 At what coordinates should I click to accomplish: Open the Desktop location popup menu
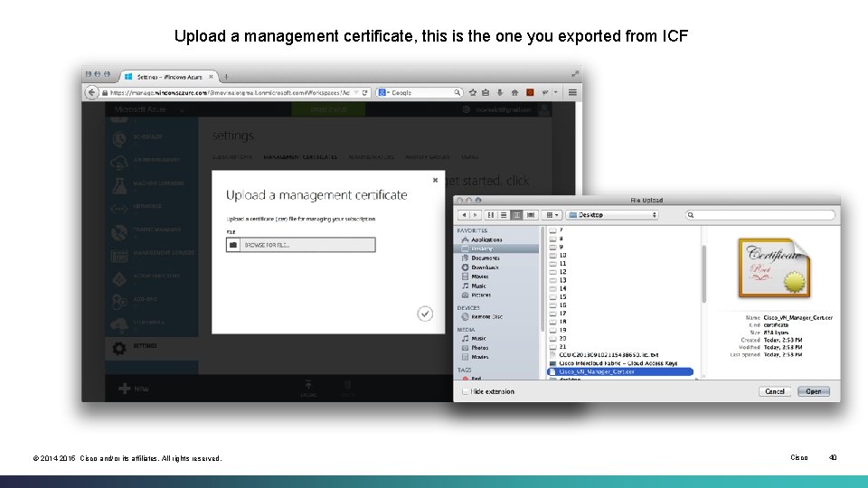click(612, 215)
